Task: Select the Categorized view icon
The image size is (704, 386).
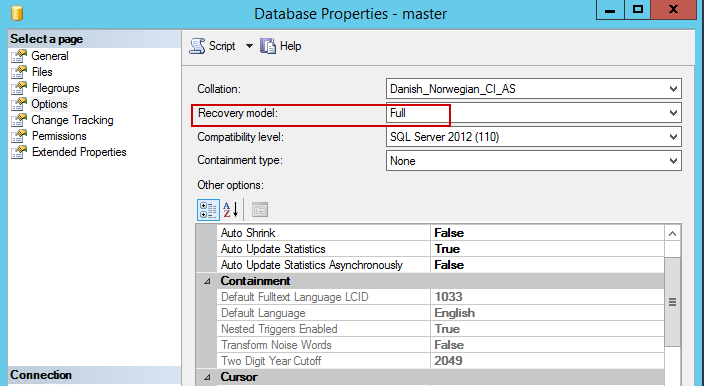Action: click(x=208, y=210)
